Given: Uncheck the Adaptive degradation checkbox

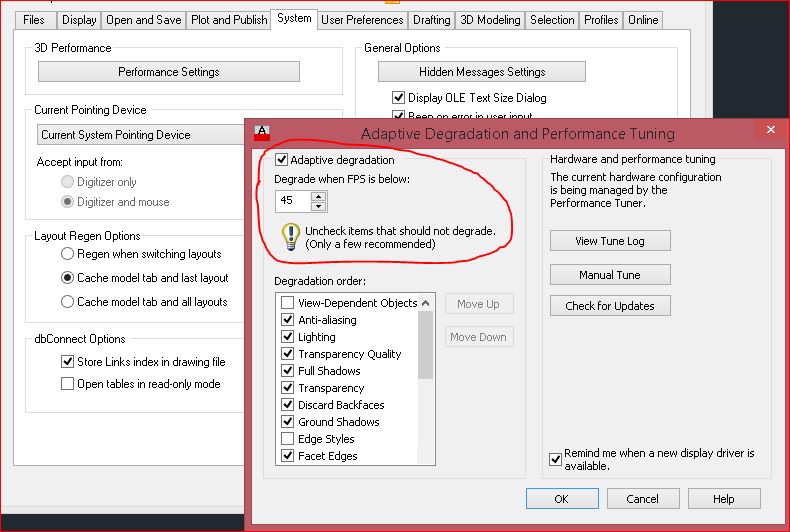Looking at the screenshot, I should pos(281,160).
